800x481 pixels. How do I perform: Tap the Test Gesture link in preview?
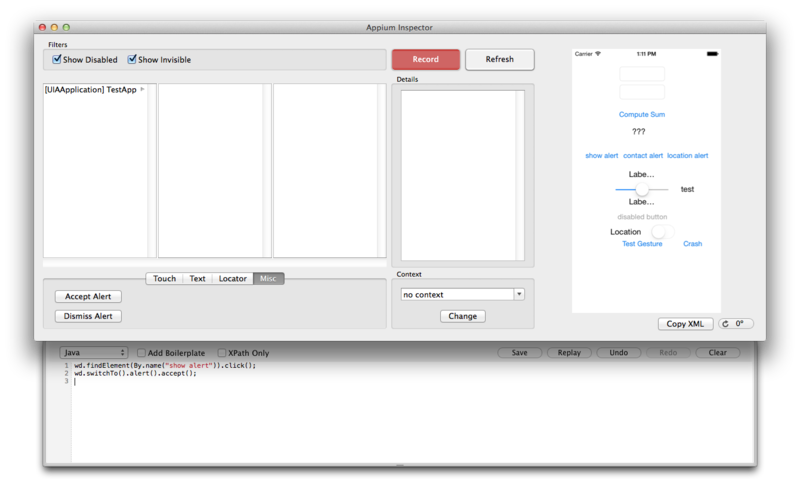point(642,244)
